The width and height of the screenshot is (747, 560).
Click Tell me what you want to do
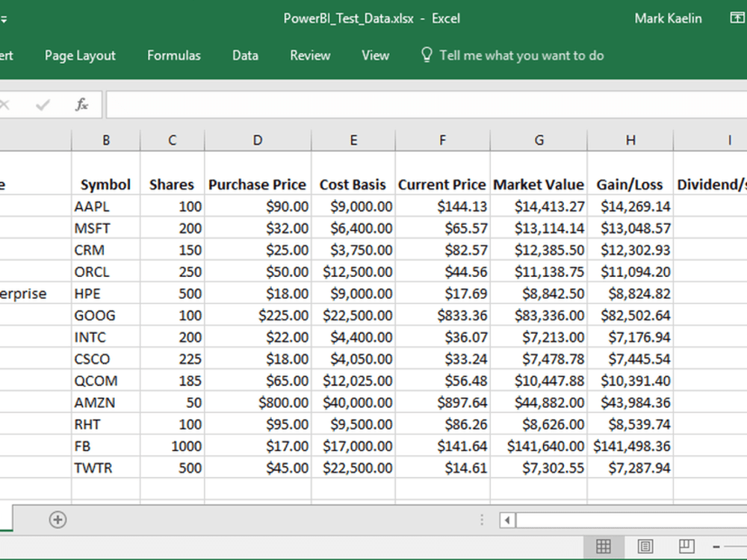pos(521,56)
